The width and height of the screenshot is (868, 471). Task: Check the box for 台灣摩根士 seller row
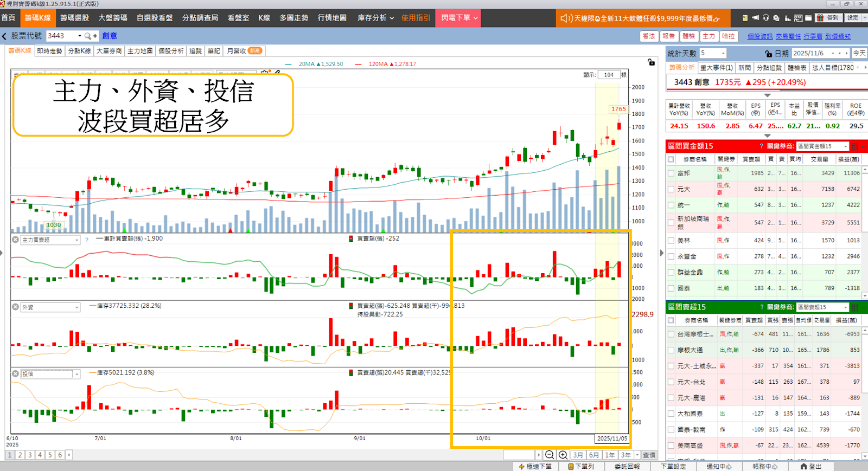(671, 334)
